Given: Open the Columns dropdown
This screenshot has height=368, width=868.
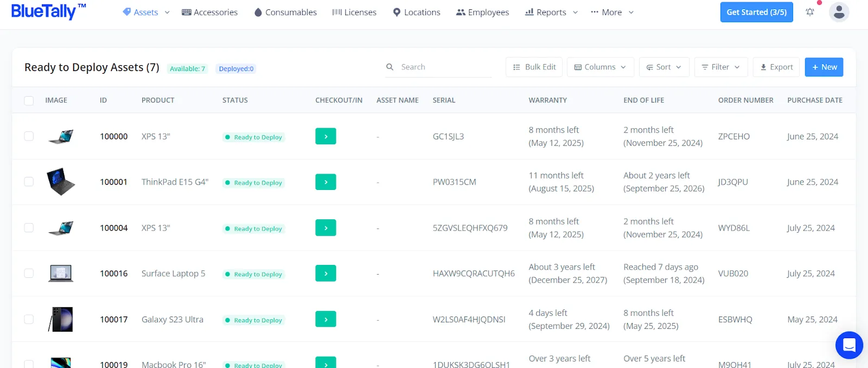Looking at the screenshot, I should (x=600, y=67).
